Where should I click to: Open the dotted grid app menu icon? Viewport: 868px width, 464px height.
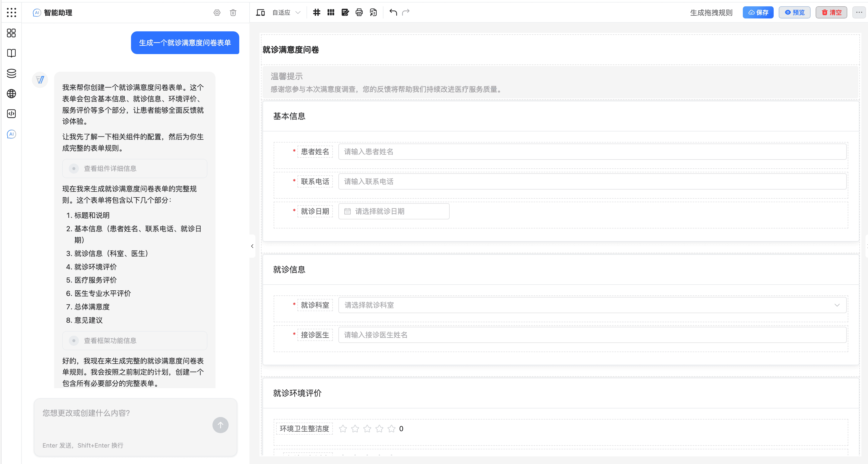click(x=11, y=13)
